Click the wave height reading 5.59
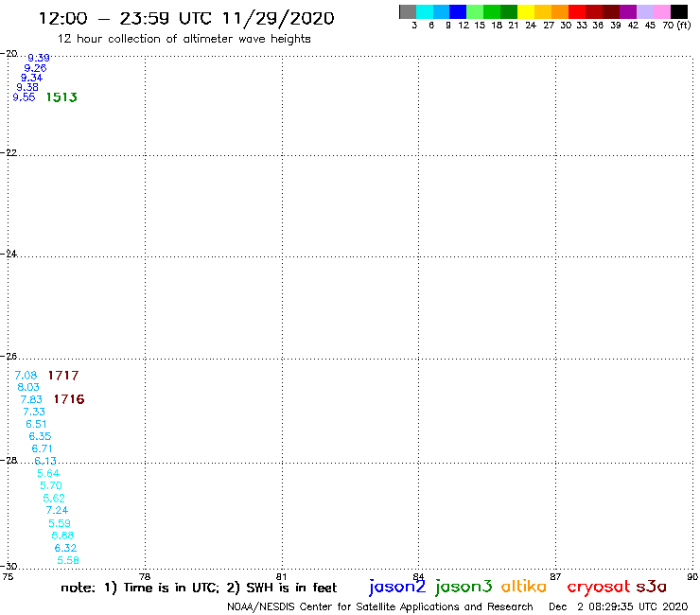The image size is (700, 615). click(x=60, y=523)
